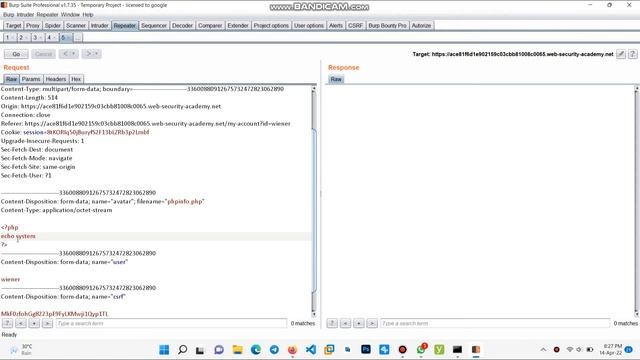Switch to Decoder tab
The width and height of the screenshot is (640, 360).
182,25
